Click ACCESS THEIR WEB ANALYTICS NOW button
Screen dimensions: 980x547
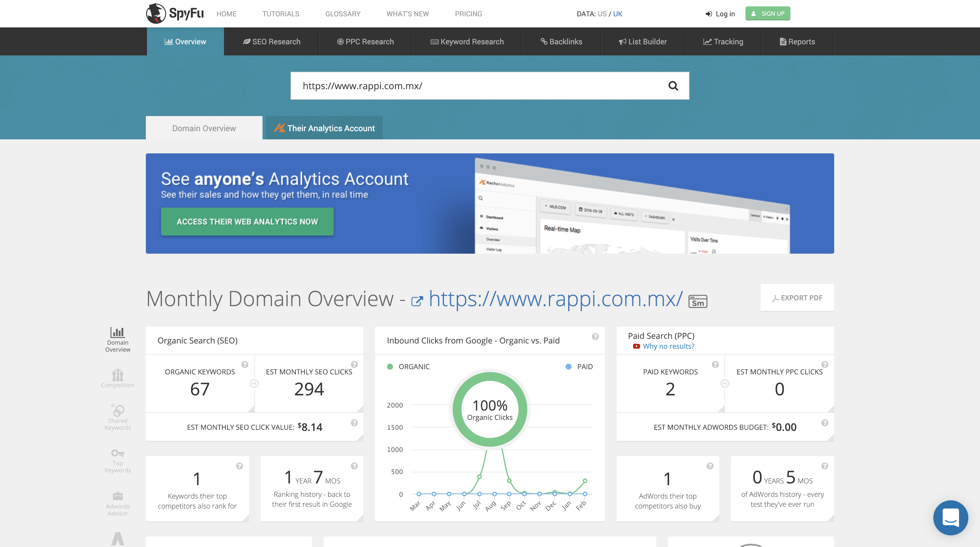247,221
